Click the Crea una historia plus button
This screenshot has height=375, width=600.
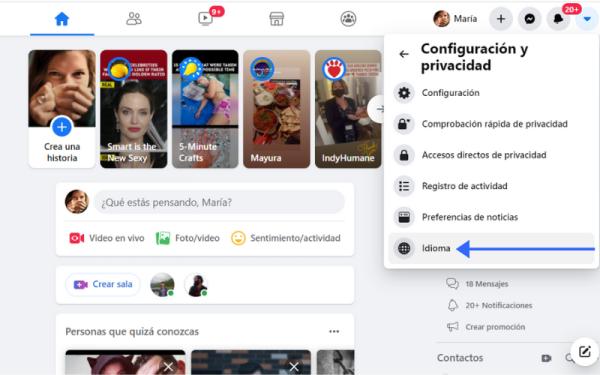coord(62,127)
